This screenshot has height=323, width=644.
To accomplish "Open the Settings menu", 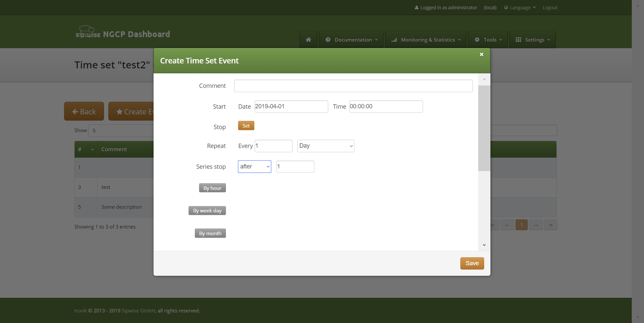I will tap(532, 40).
